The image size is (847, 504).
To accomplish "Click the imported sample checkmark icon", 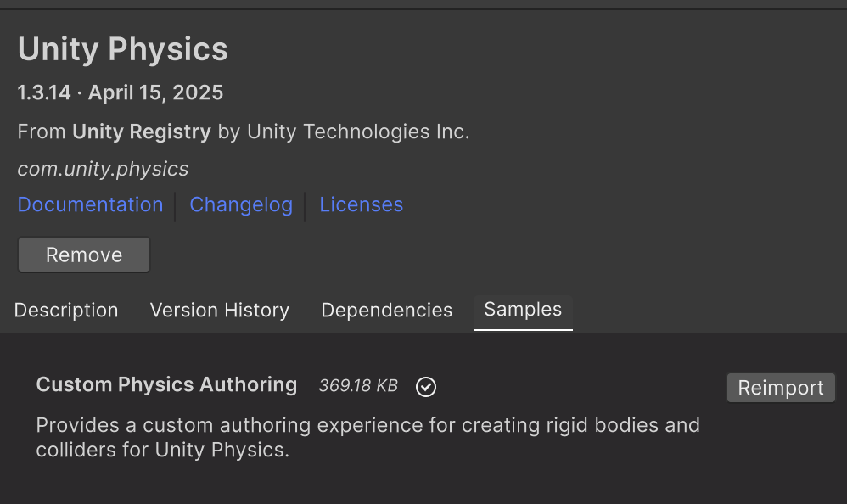I will coord(426,387).
